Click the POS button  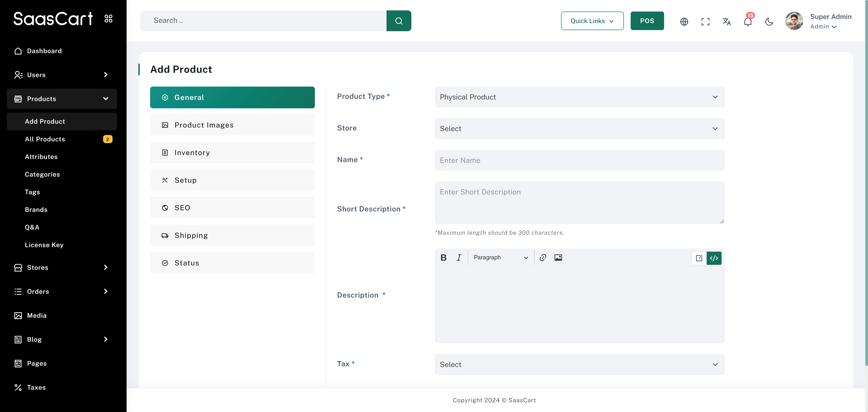pyautogui.click(x=647, y=21)
